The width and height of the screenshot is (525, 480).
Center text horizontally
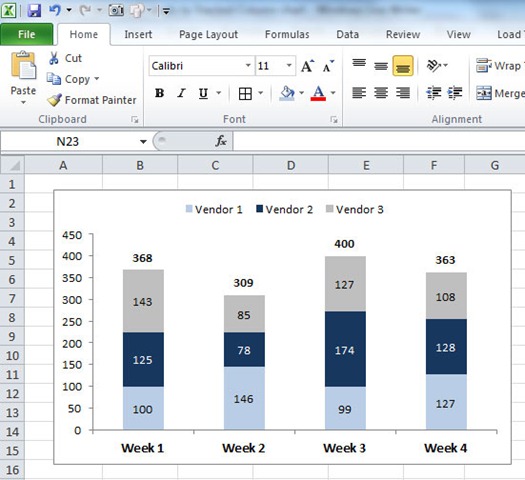[x=381, y=93]
